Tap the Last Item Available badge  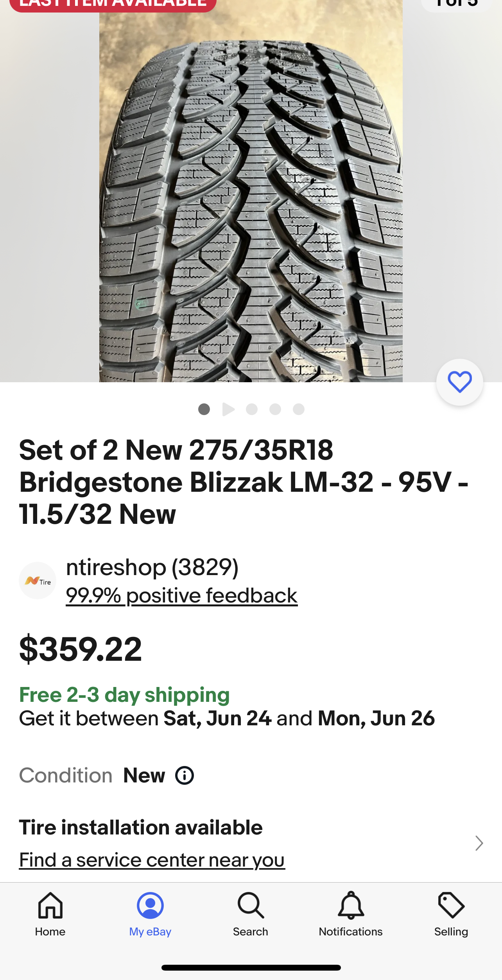[x=113, y=4]
